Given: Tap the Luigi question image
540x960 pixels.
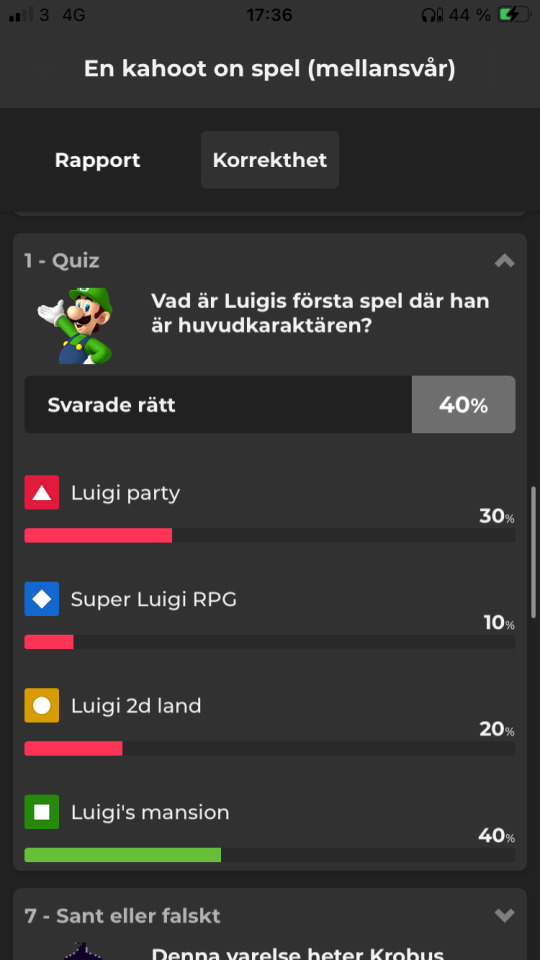Looking at the screenshot, I should click(x=75, y=325).
